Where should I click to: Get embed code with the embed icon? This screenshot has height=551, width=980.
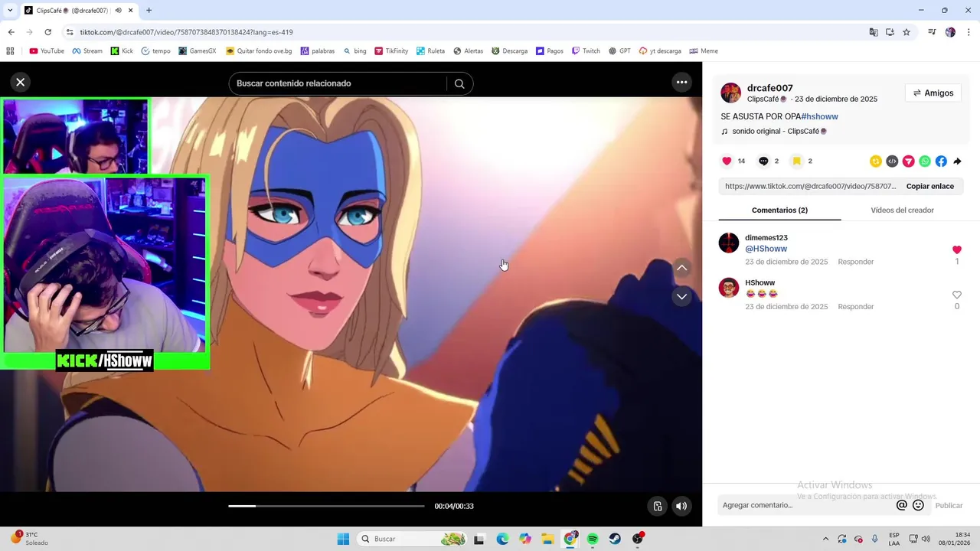tap(892, 161)
